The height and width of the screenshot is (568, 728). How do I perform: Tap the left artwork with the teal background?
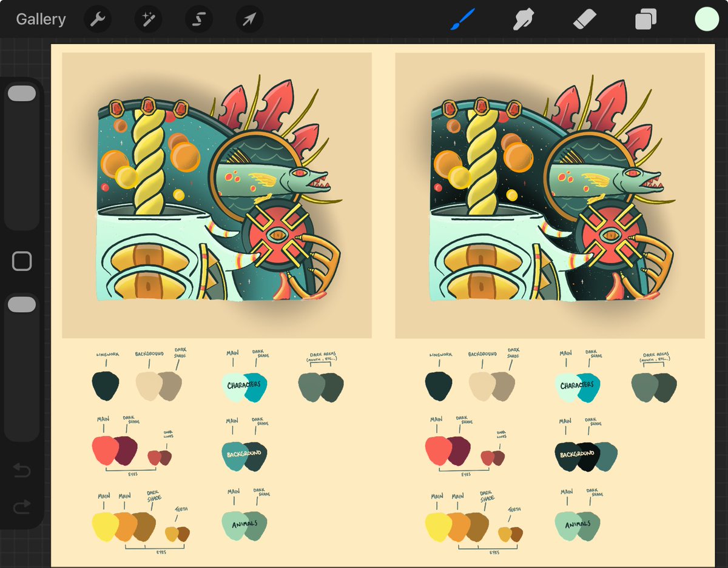click(217, 195)
